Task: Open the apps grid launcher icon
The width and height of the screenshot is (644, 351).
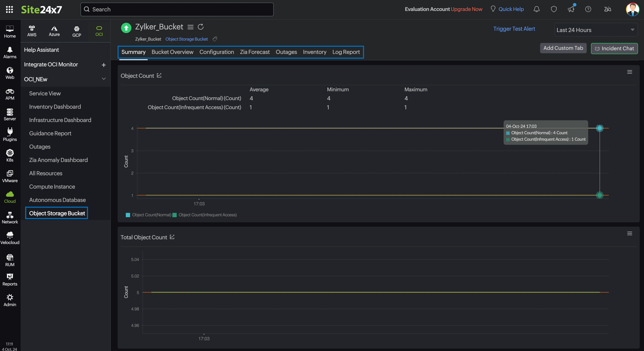Action: [9, 9]
